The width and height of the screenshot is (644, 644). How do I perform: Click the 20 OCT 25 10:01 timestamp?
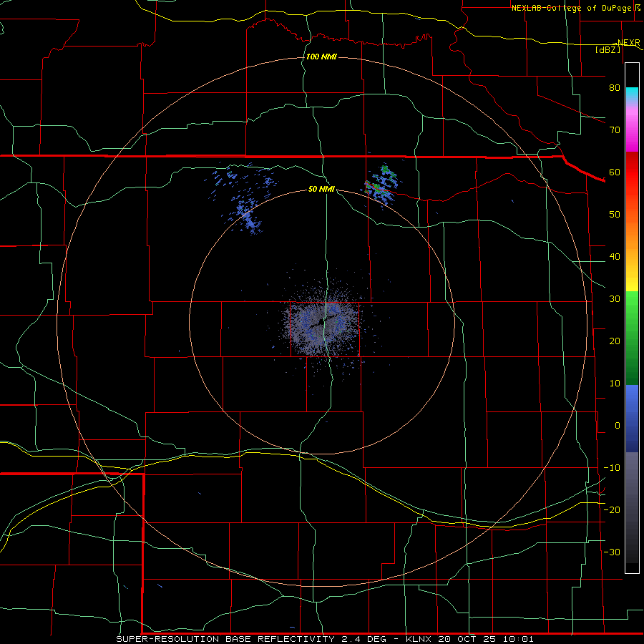tap(487, 639)
